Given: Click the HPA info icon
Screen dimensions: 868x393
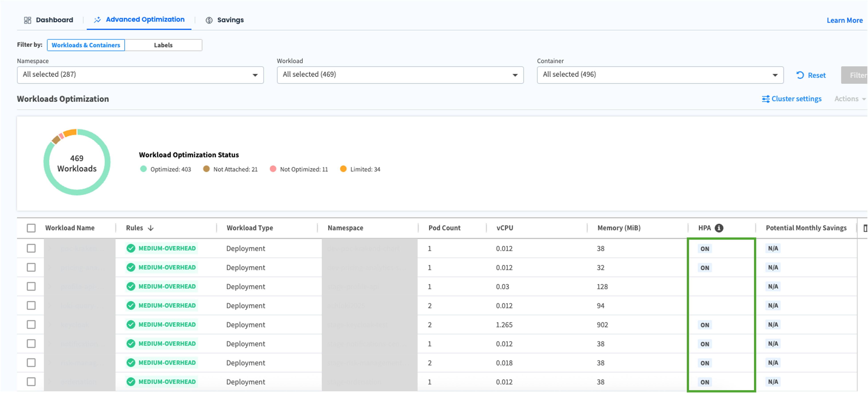Looking at the screenshot, I should pos(719,228).
